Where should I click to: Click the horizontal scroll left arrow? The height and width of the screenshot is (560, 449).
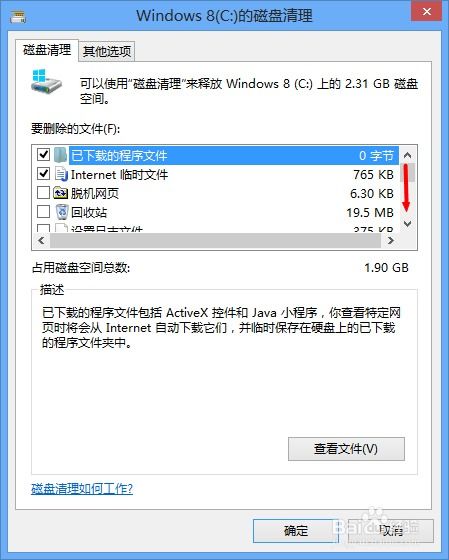click(41, 241)
